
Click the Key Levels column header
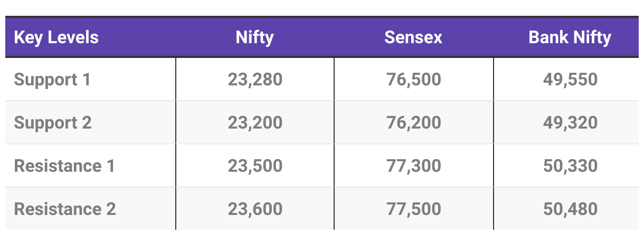56,37
